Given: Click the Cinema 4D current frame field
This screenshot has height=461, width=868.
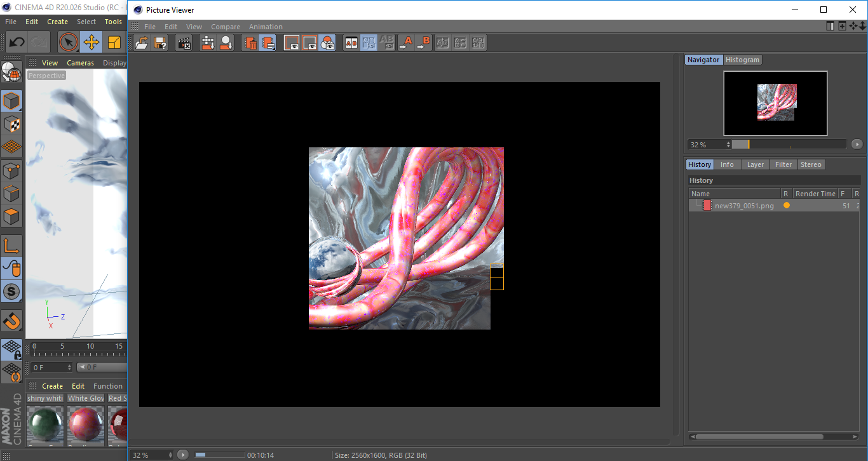Looking at the screenshot, I should click(x=51, y=367).
